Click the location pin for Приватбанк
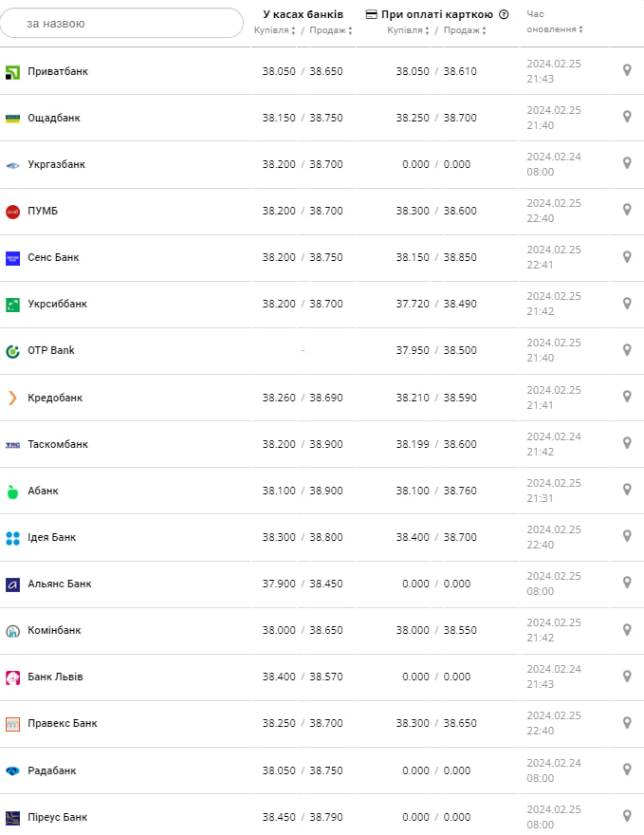 tap(627, 70)
